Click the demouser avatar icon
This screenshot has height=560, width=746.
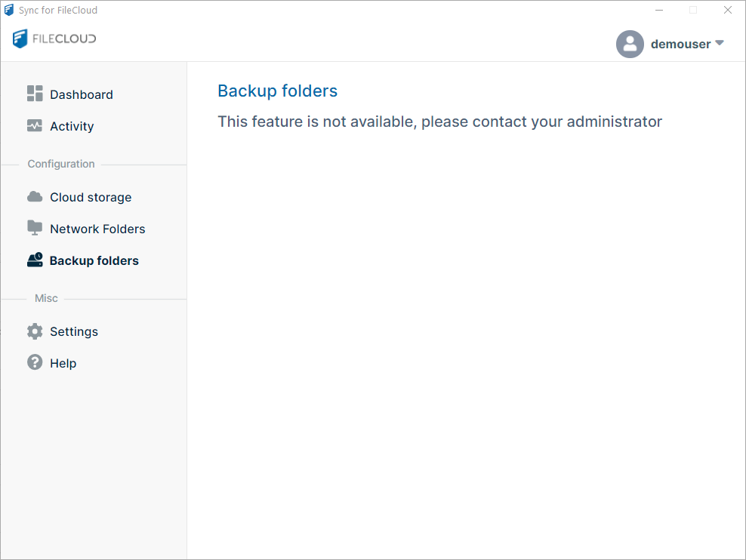(x=630, y=44)
